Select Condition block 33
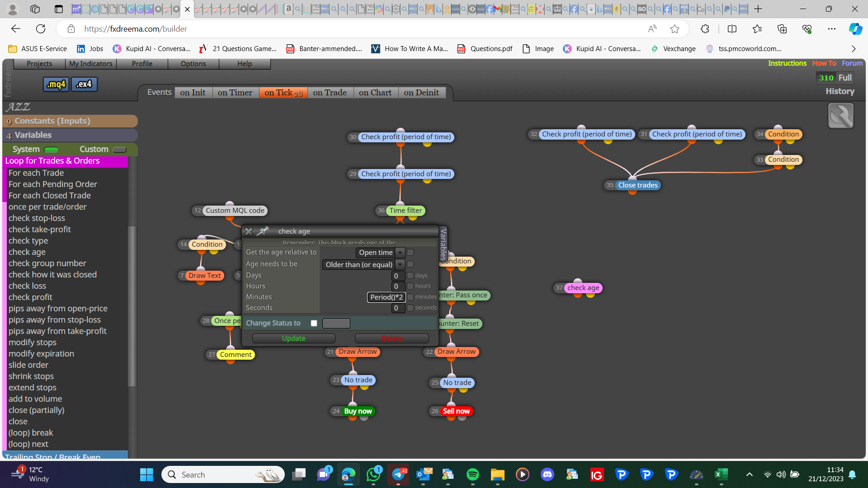 [783, 160]
